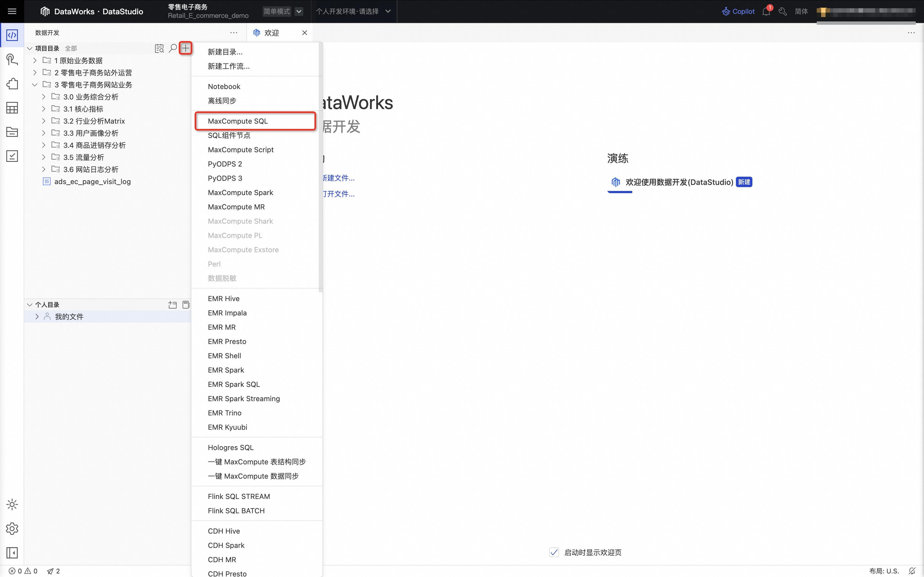This screenshot has height=577, width=924.
Task: Switch to the 欢迎 tab
Action: pyautogui.click(x=271, y=33)
